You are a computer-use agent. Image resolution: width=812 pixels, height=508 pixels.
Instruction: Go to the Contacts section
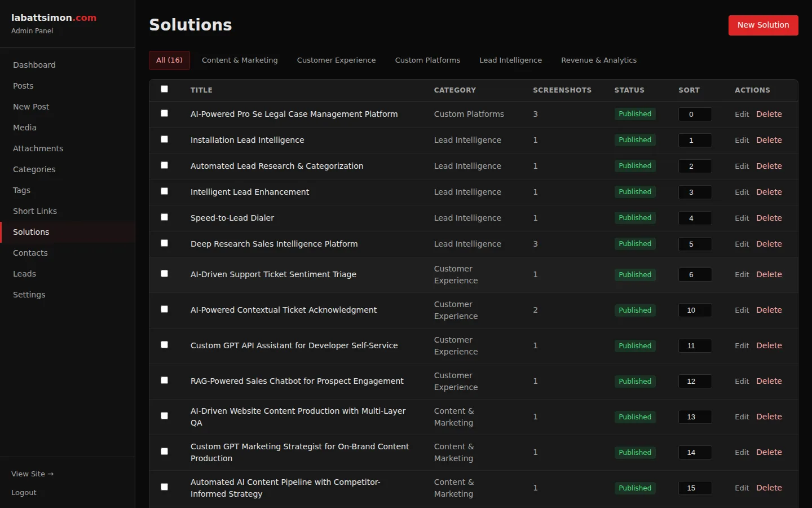(x=30, y=252)
